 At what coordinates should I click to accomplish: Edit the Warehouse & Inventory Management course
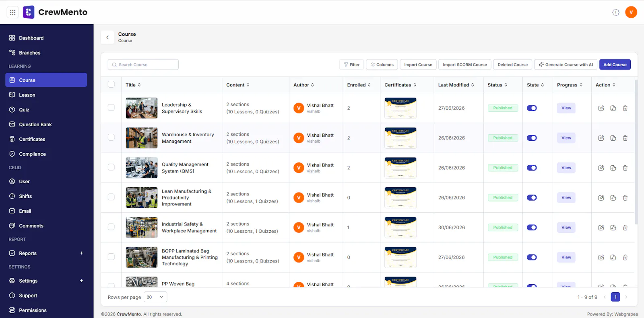point(601,138)
